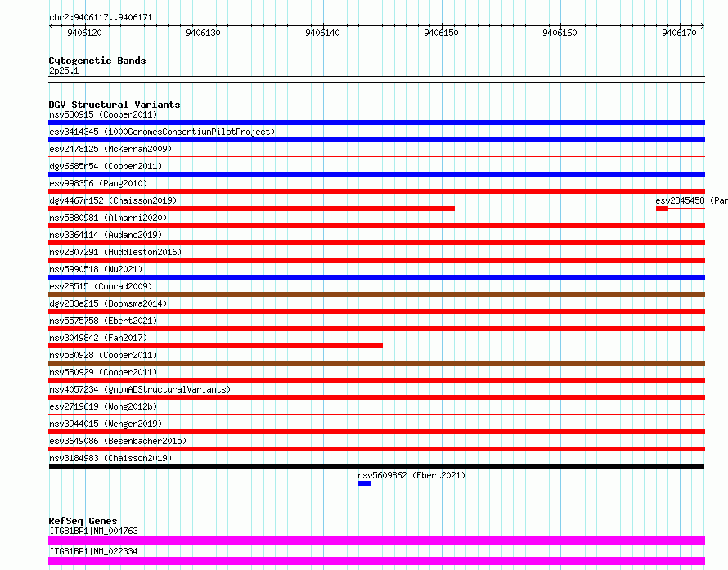Click the nsv5990518 (Wu2021) variant label

click(96, 269)
